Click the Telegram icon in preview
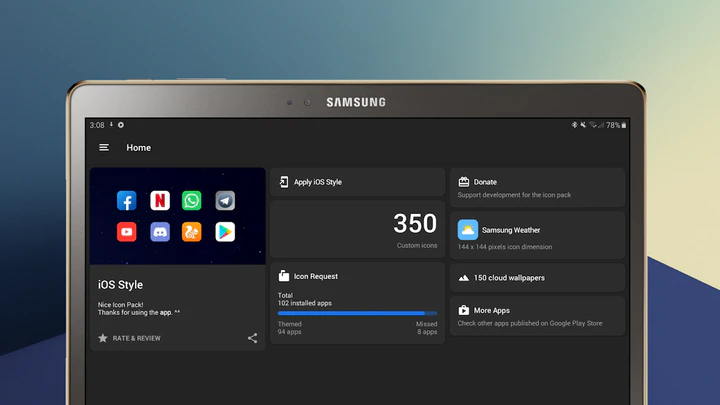The height and width of the screenshot is (405, 720). point(225,200)
